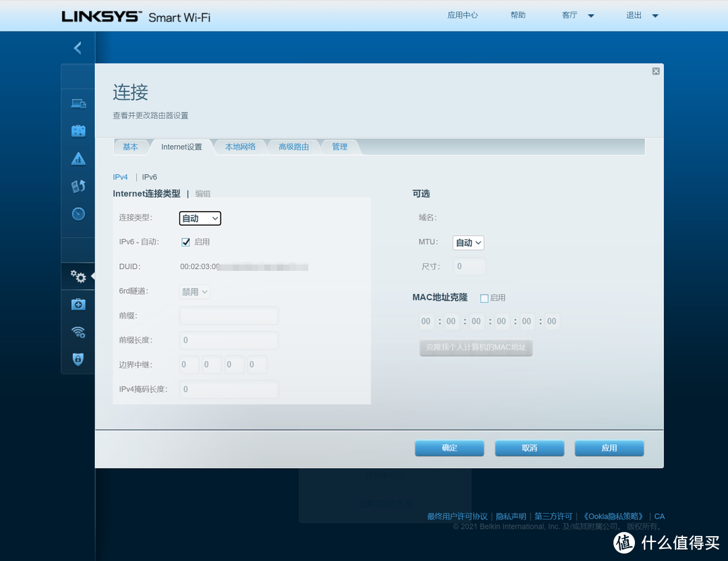Screen dimensions: 728x561
Task: Open the MTU 自动 dropdown
Action: tap(468, 243)
